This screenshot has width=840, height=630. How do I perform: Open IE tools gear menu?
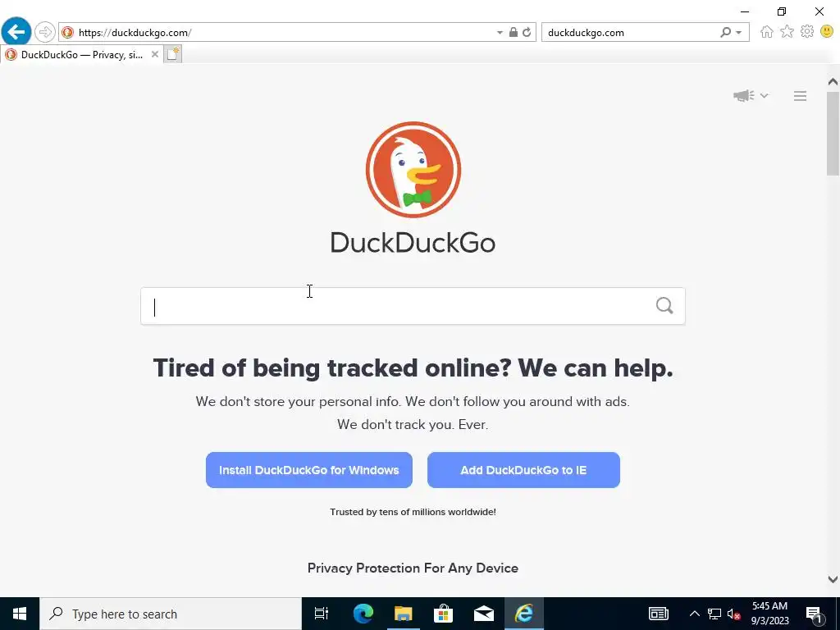807,32
